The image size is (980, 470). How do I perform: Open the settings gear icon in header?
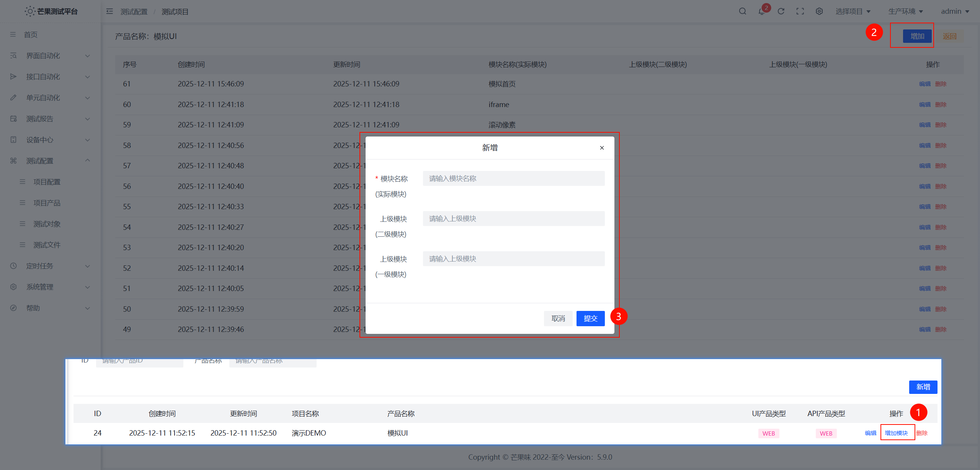coord(819,11)
